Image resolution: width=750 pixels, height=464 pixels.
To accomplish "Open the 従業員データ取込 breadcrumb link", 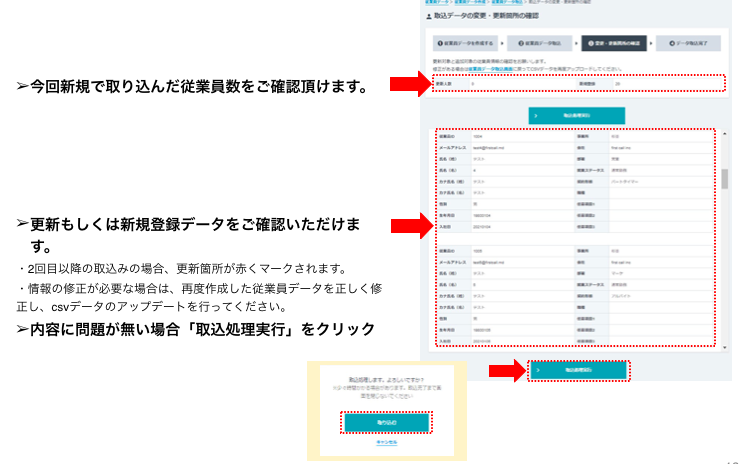I will tap(507, 2).
